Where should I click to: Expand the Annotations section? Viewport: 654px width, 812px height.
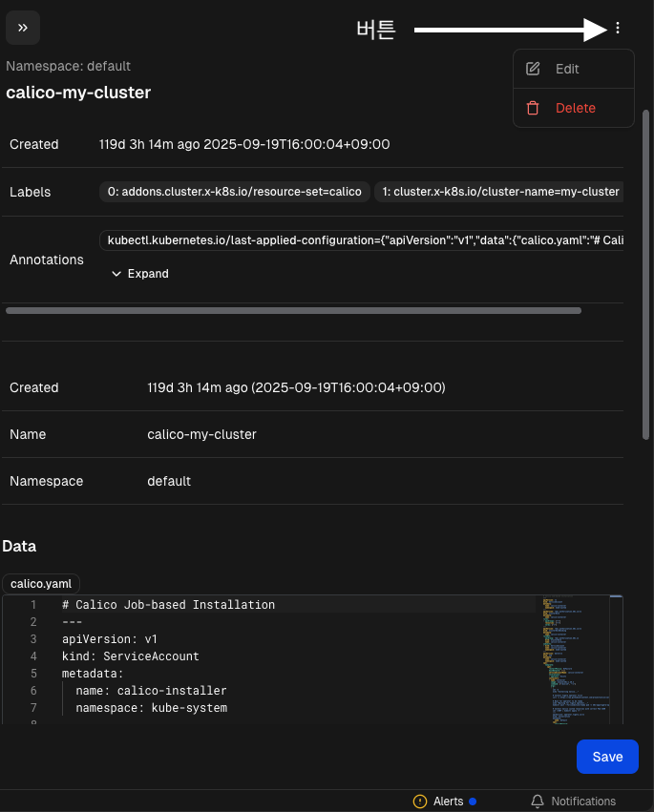pos(139,274)
